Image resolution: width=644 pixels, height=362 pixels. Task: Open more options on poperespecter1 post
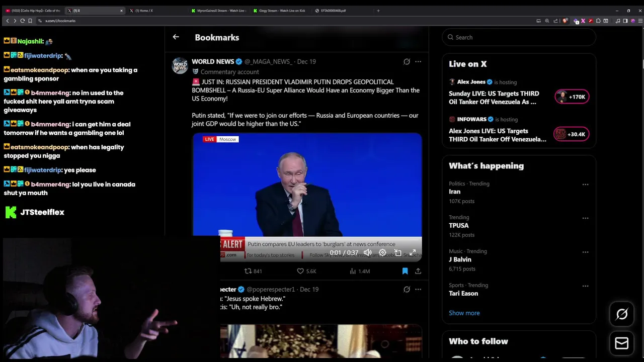418,290
